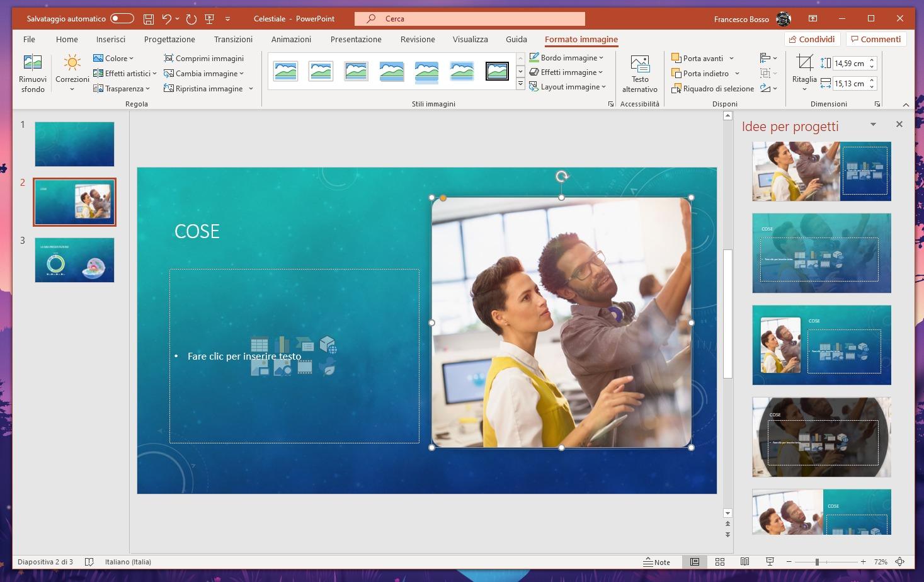Click Comprimi immagini

point(203,58)
